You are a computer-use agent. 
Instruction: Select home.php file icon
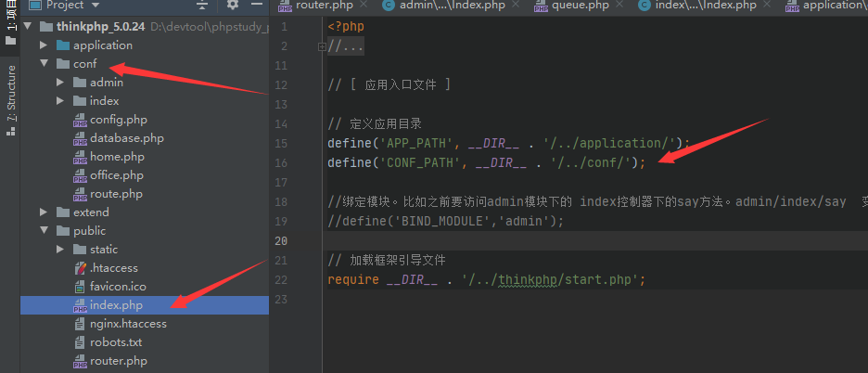pos(81,157)
